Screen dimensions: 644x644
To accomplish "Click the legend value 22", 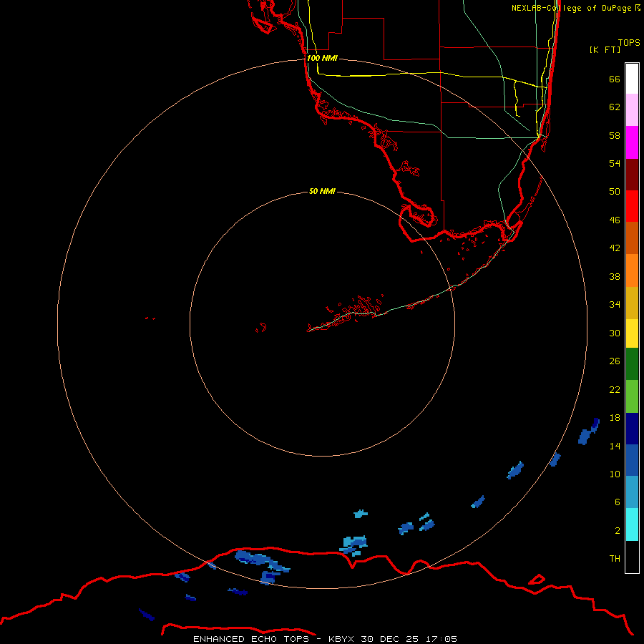I will pyautogui.click(x=615, y=389).
